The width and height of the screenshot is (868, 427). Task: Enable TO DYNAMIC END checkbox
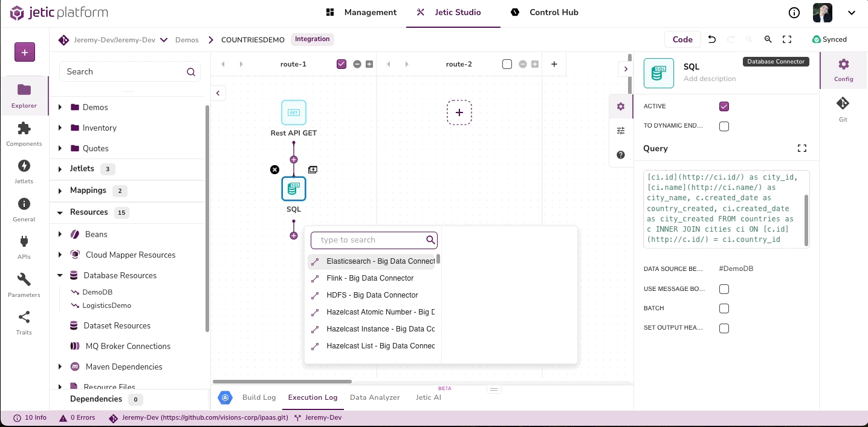724,126
